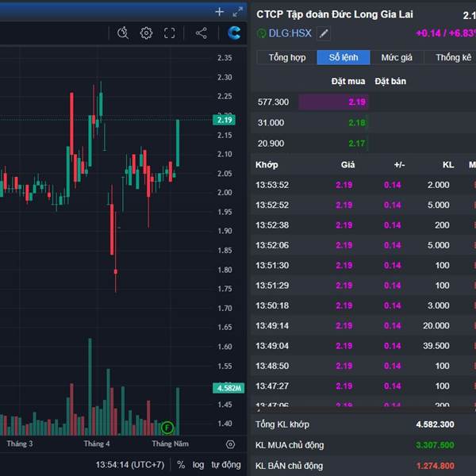Click the Tháng 4 label on time axis

coord(97,443)
